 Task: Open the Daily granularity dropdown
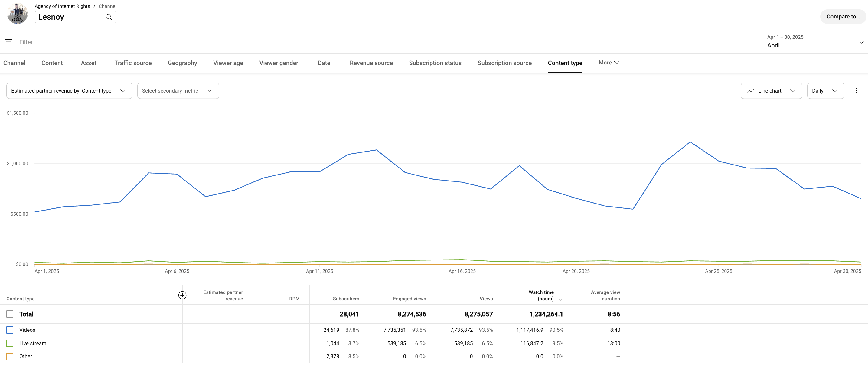click(x=825, y=91)
